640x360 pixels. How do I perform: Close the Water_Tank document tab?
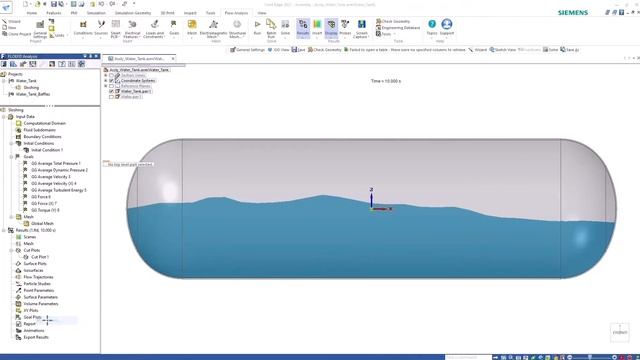[x=173, y=59]
